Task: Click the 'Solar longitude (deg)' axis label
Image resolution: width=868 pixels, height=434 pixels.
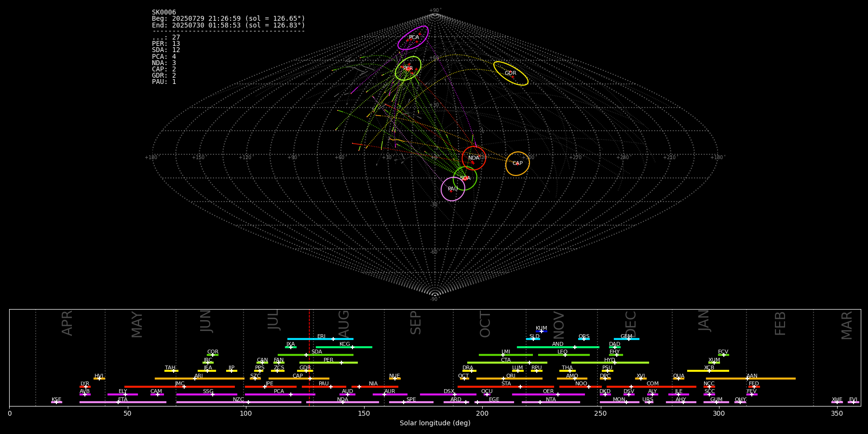Action: (x=435, y=423)
